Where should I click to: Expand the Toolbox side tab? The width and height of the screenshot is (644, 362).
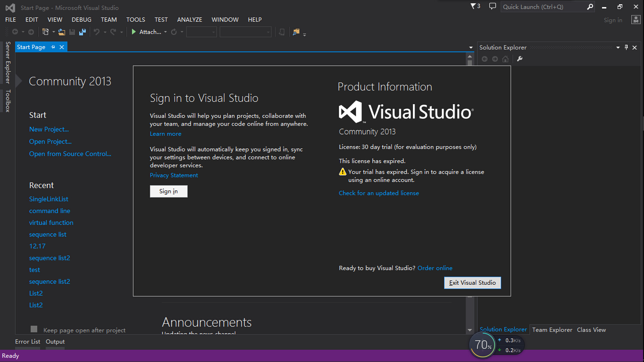coord(8,101)
